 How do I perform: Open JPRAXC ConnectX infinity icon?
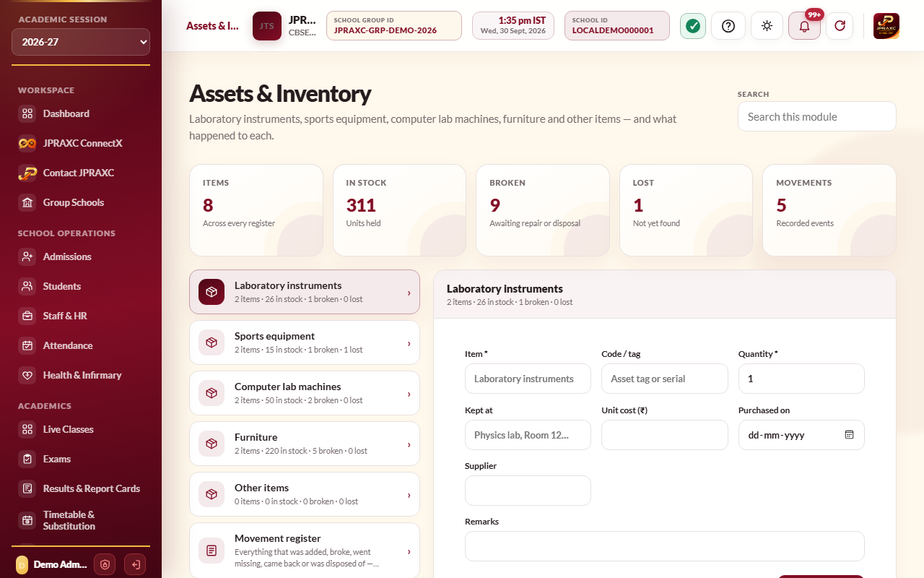coord(27,143)
